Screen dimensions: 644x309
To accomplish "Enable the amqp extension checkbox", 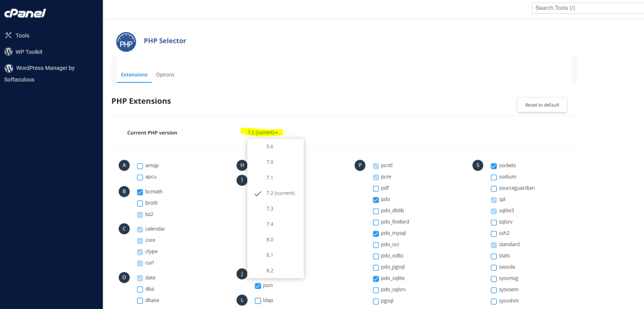I will coord(140,166).
